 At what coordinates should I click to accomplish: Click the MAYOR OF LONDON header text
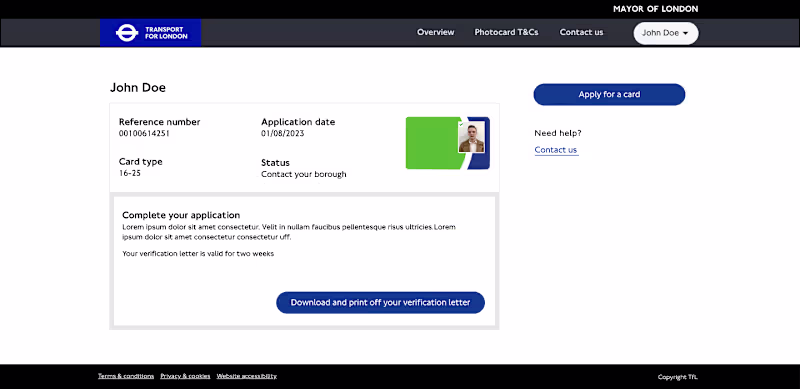pos(655,9)
